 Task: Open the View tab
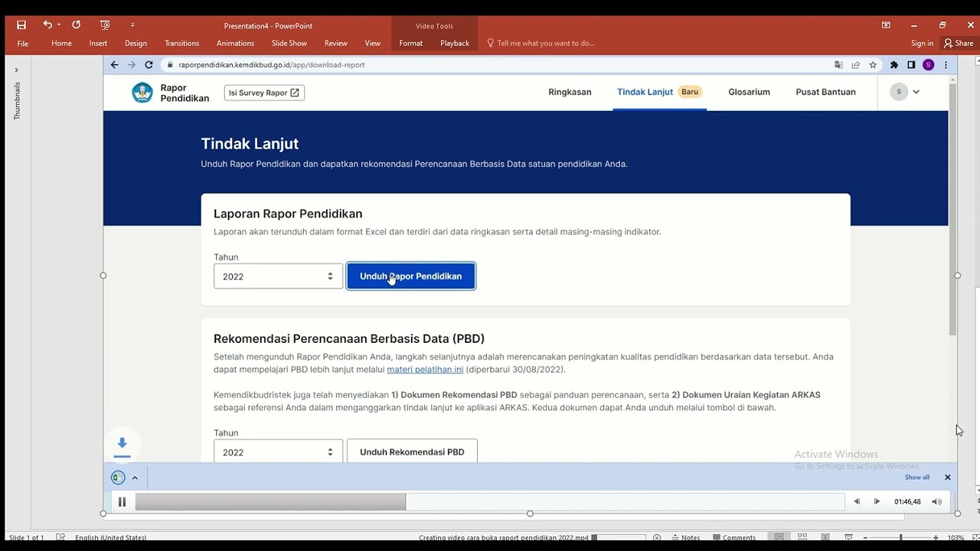coord(372,44)
